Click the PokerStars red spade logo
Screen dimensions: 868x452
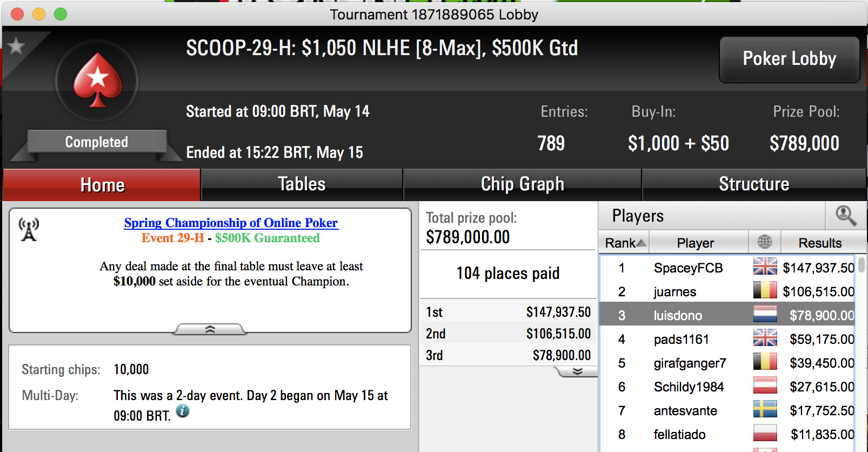tap(97, 80)
